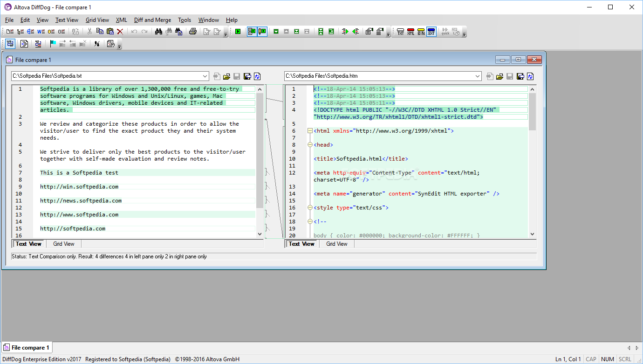
Task: Click right pane vertical scrollbar thumb
Action: 533,112
